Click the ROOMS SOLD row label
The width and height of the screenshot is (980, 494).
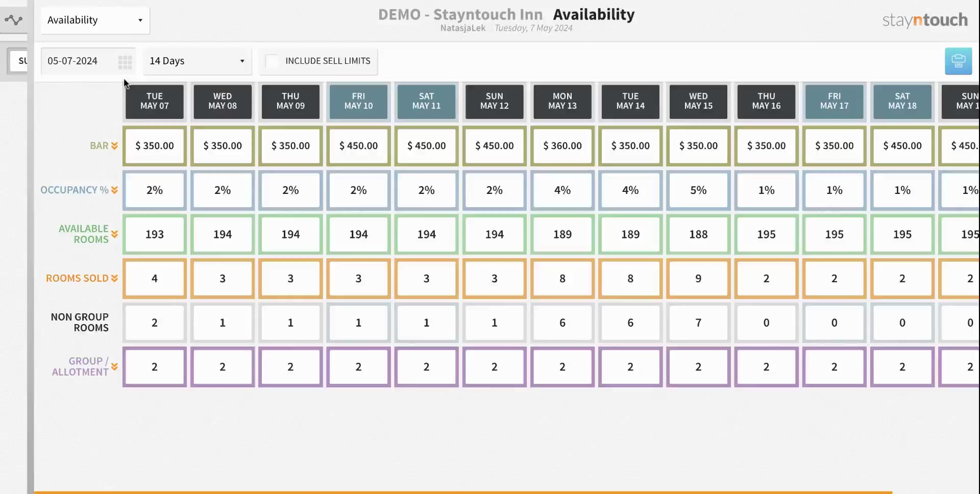click(x=77, y=278)
